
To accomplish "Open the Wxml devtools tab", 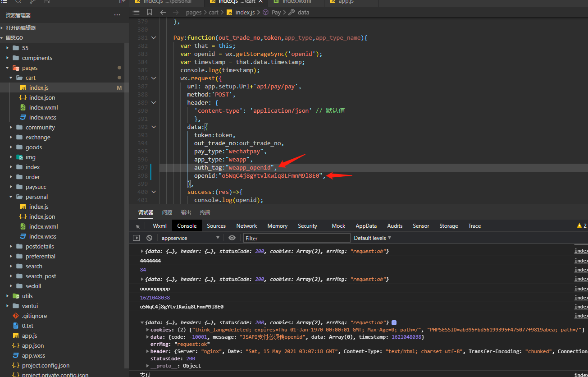I will 160,225.
